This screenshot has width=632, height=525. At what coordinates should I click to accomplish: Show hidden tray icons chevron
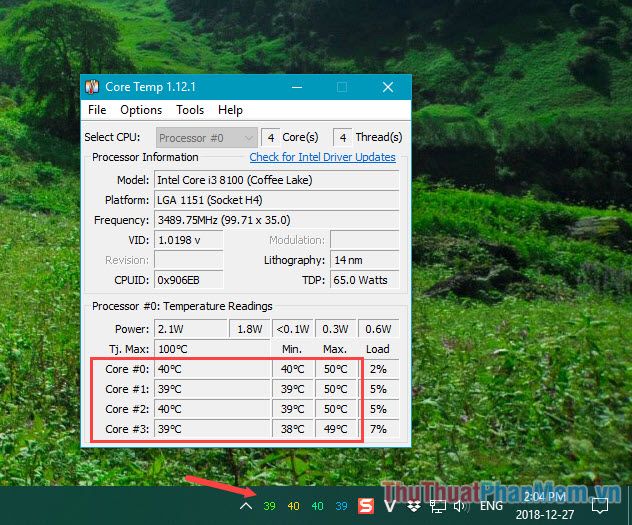pyautogui.click(x=246, y=506)
